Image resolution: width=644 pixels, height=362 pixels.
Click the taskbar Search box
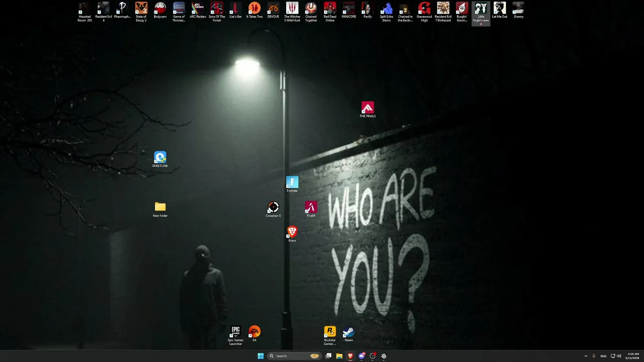pos(294,356)
